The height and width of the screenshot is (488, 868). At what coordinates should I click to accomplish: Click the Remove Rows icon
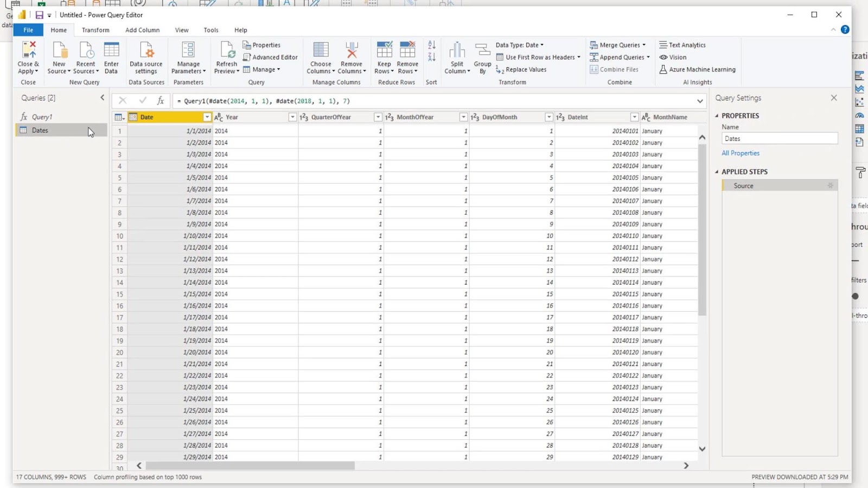(407, 50)
